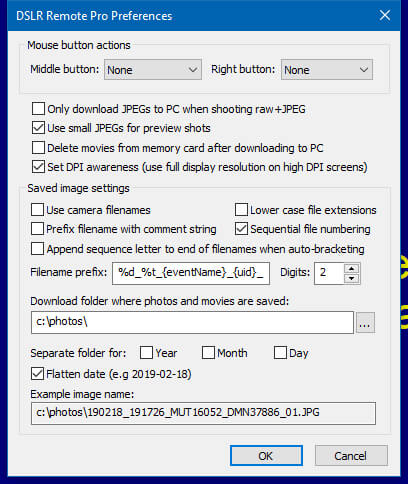Click into the Filename prefix field
This screenshot has height=484, width=408.
[x=191, y=273]
